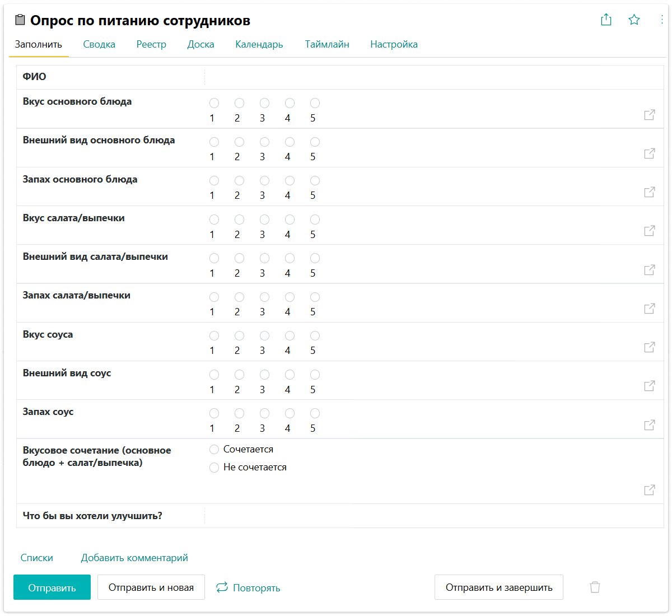
Task: Go to the Настройка tab
Action: [394, 44]
